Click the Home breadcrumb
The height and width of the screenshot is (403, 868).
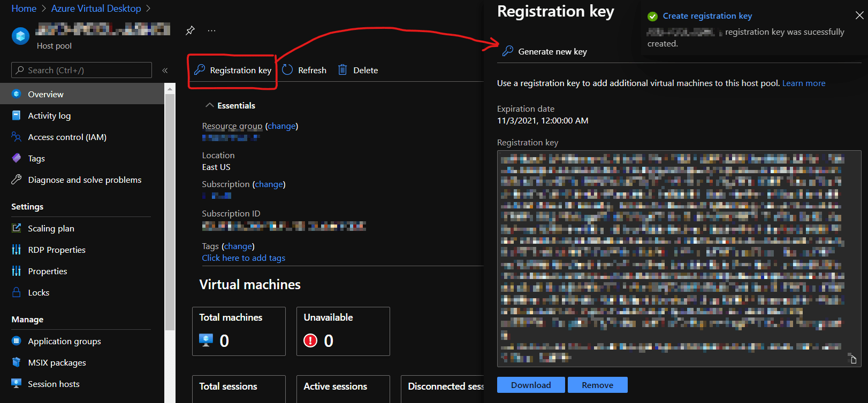pos(24,9)
